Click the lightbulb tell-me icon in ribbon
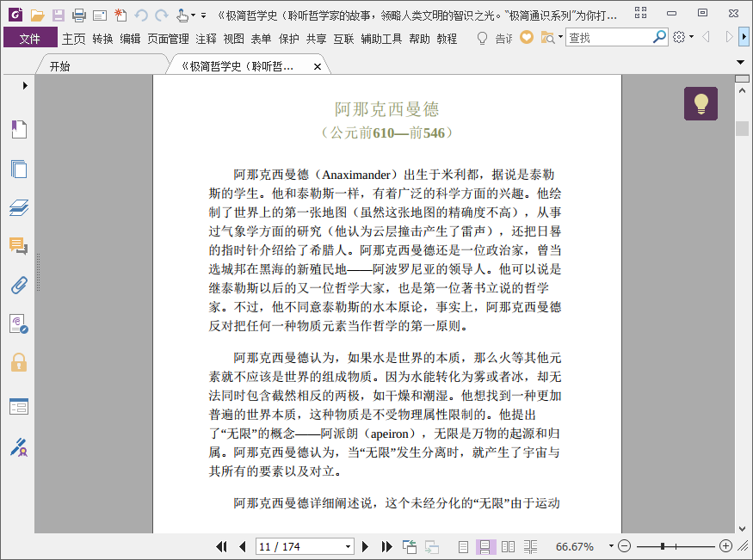The image size is (753, 560). point(482,38)
